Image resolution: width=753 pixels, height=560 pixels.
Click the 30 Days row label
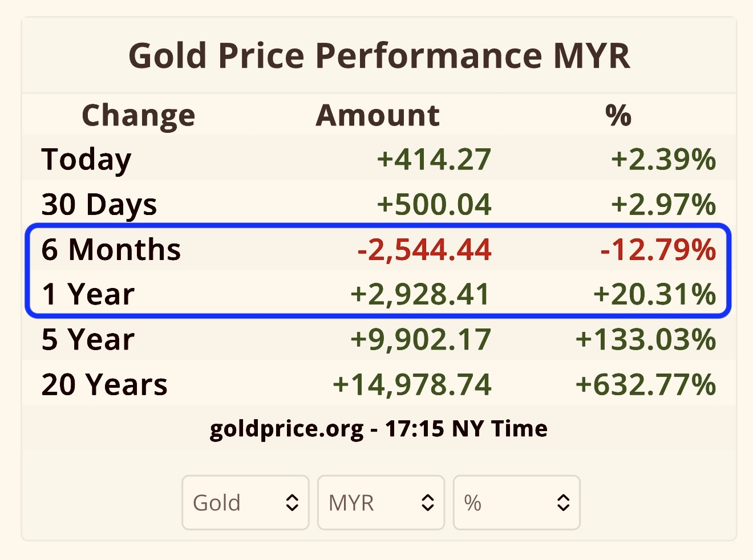(99, 205)
